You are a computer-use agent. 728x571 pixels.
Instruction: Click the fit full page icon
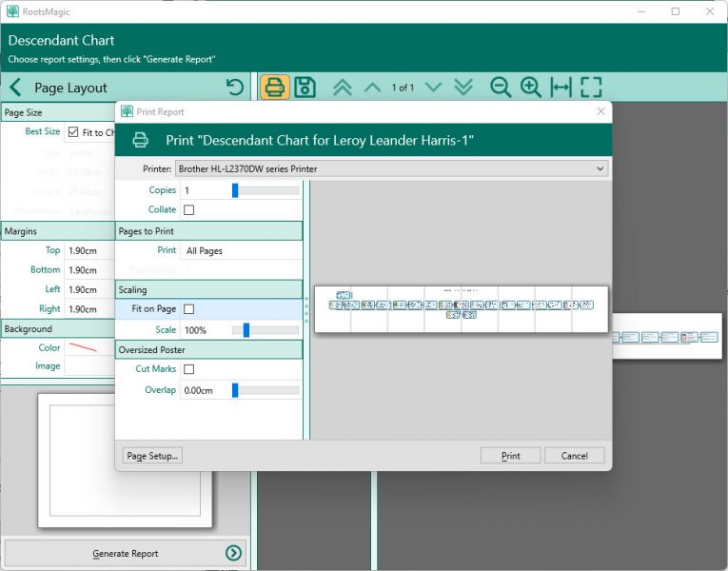(591, 88)
